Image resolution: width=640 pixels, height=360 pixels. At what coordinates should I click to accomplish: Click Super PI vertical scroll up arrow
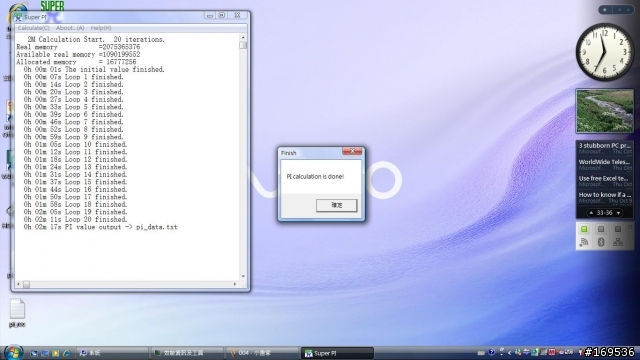243,37
